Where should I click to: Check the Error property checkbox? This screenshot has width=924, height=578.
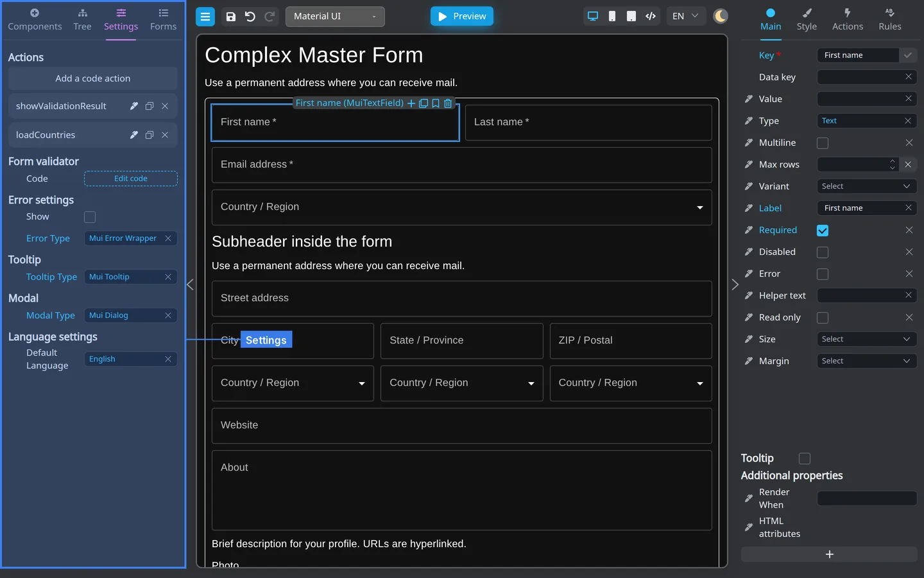[823, 274]
